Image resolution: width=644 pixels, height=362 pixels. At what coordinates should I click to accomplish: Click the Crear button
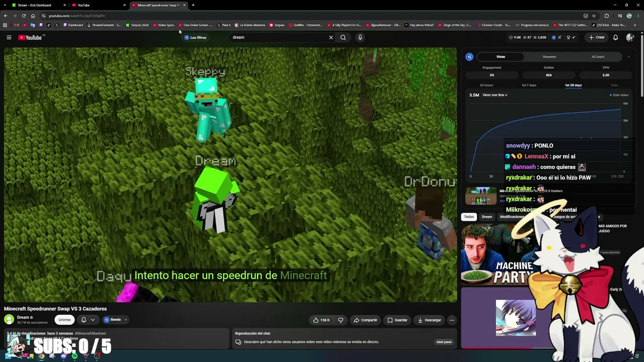coord(597,37)
